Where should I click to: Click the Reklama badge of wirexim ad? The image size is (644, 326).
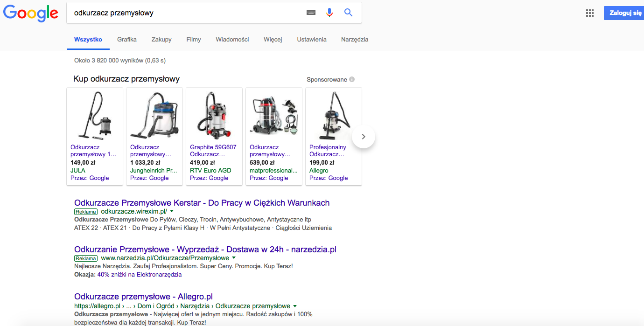(x=86, y=211)
